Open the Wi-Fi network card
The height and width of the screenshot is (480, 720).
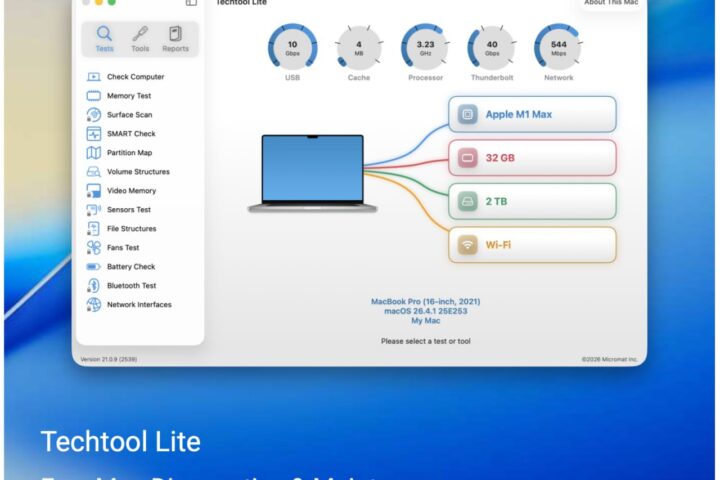(x=532, y=245)
